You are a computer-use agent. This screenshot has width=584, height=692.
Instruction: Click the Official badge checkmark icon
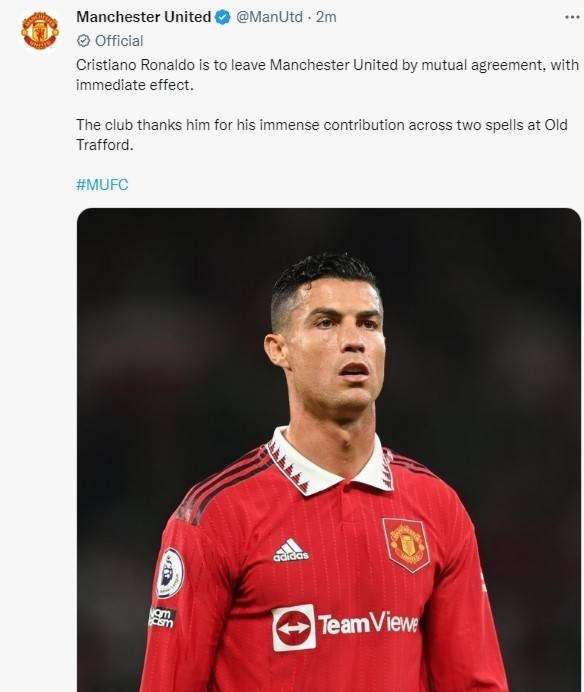pos(83,41)
